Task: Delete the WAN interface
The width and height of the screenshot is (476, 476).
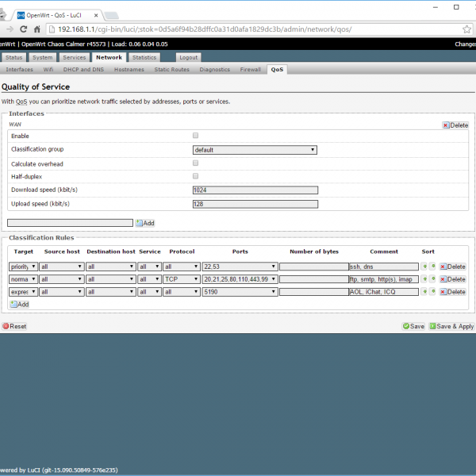Action: click(x=455, y=125)
